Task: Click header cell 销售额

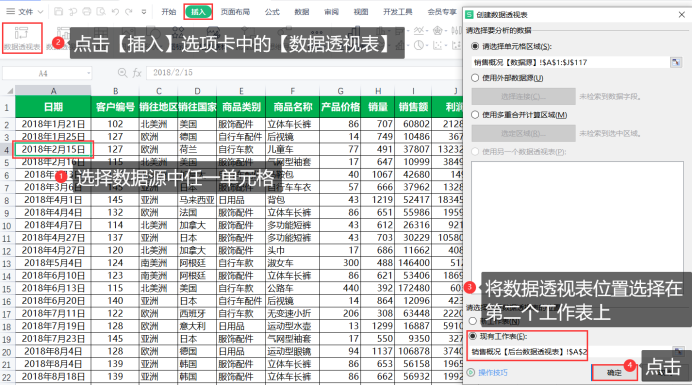Action: click(x=413, y=107)
